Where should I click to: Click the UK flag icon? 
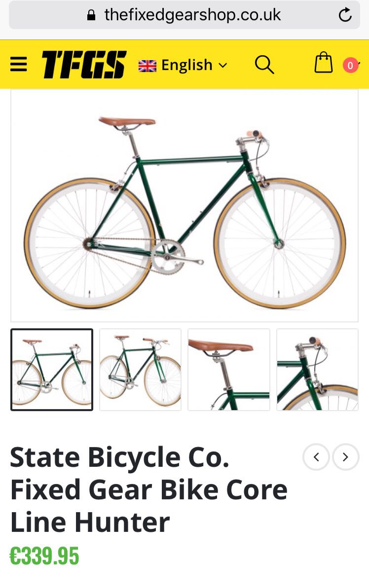click(147, 66)
